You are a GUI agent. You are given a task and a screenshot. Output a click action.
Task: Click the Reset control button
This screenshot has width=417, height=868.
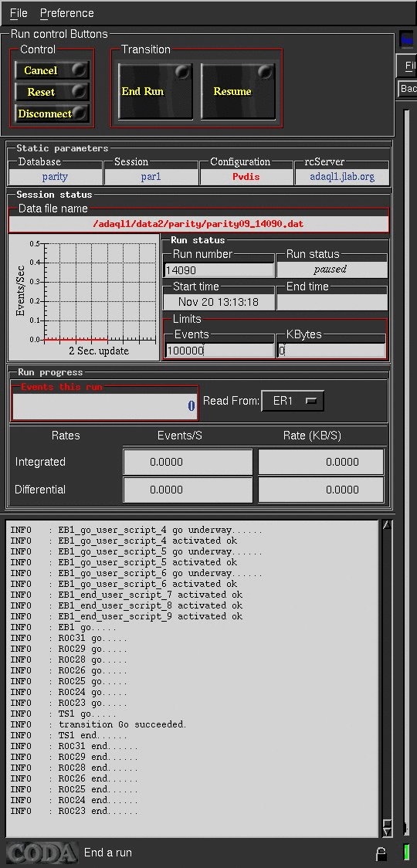[x=52, y=92]
